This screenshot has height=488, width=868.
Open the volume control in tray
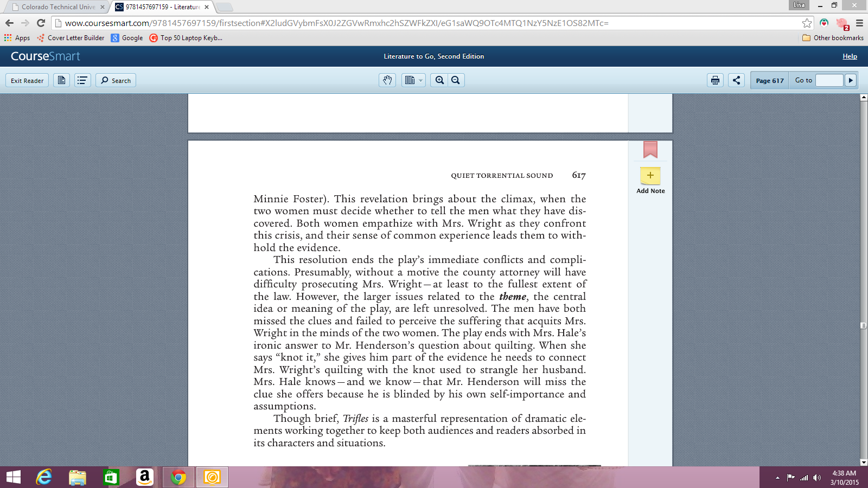pos(817,478)
